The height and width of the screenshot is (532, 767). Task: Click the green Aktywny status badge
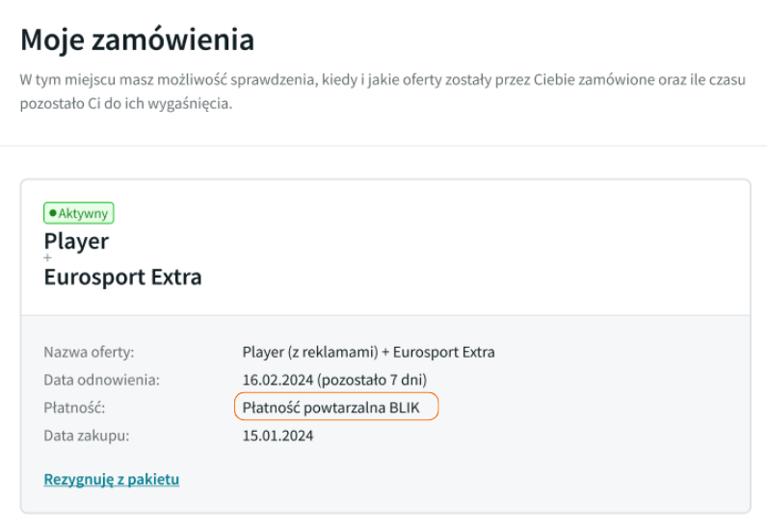tap(79, 213)
